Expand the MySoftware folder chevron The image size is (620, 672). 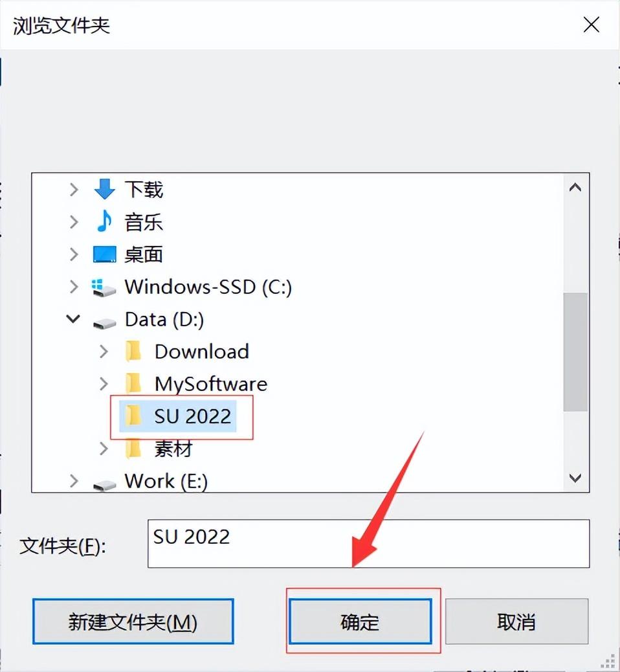pyautogui.click(x=104, y=383)
